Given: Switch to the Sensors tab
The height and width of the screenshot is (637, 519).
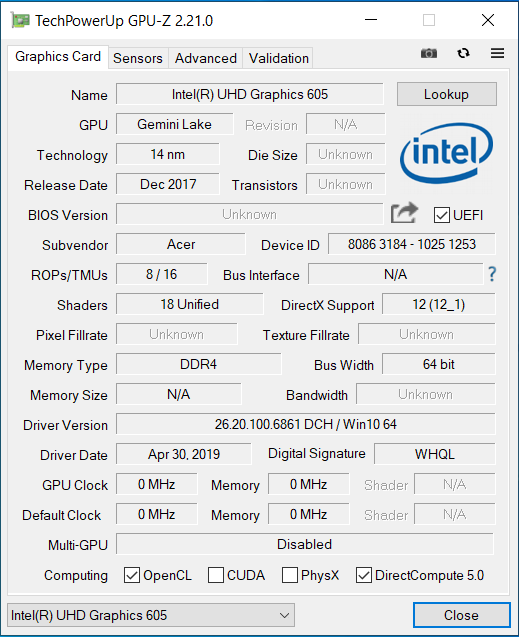Looking at the screenshot, I should (x=138, y=58).
